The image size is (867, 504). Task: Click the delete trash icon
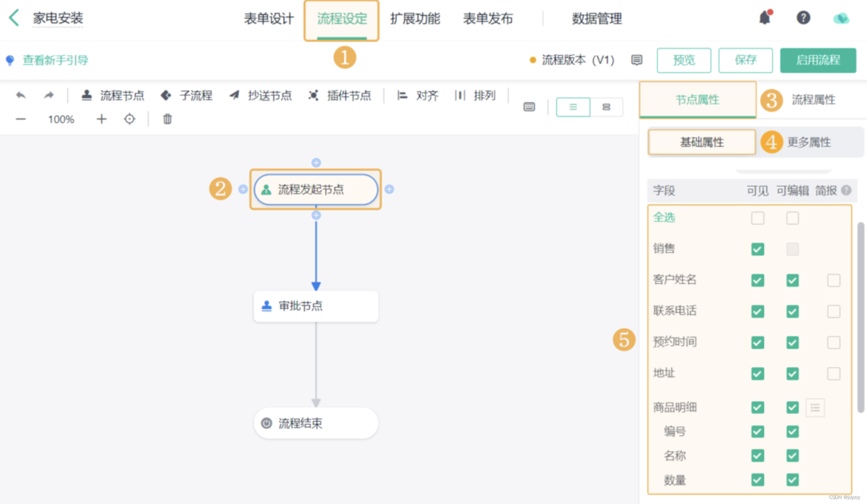tap(167, 119)
